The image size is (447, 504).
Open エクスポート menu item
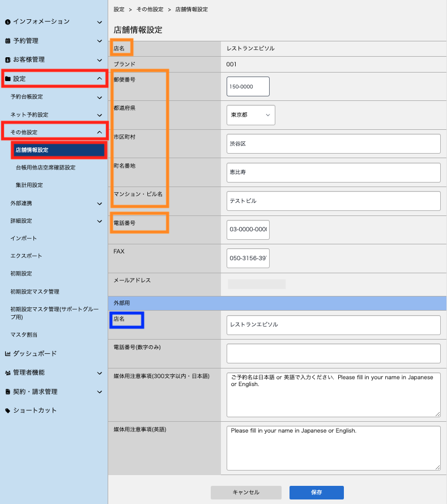pos(26,256)
